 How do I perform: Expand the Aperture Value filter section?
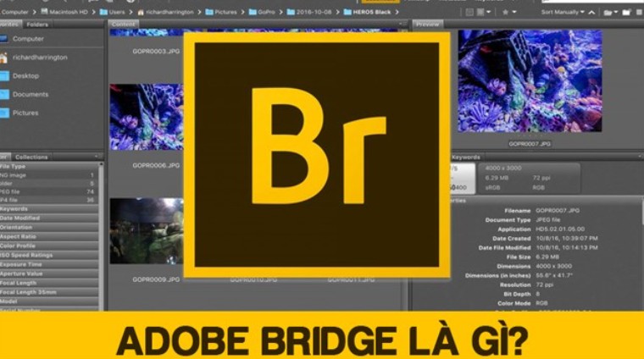pyautogui.click(x=48, y=273)
